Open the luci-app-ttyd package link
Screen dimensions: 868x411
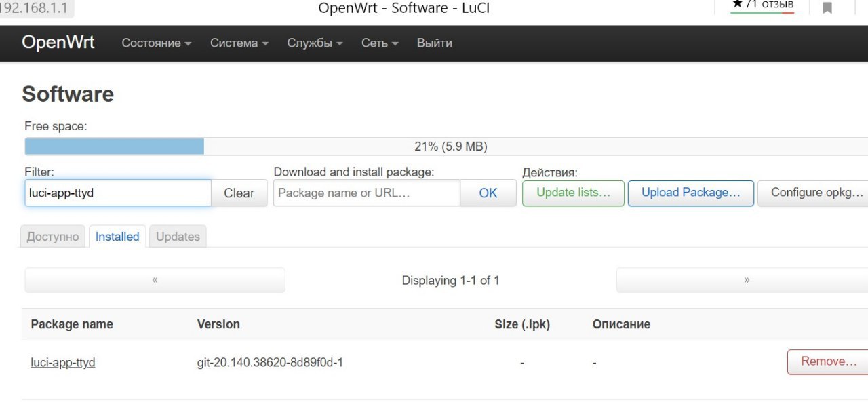(x=63, y=362)
